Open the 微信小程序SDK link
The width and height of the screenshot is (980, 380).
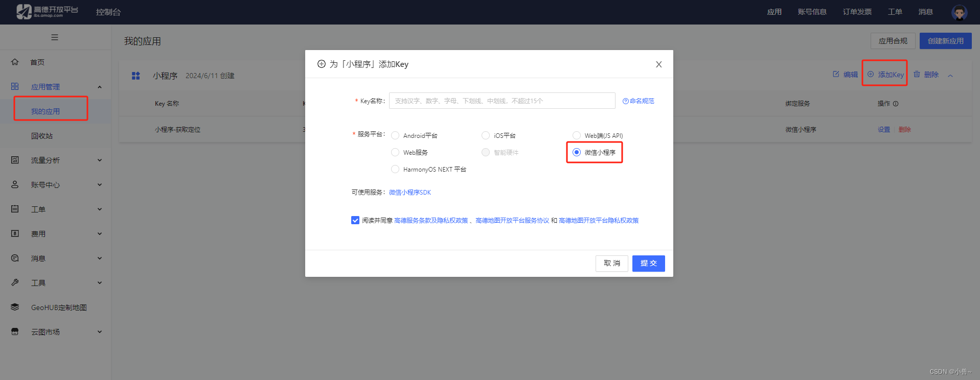[410, 193]
